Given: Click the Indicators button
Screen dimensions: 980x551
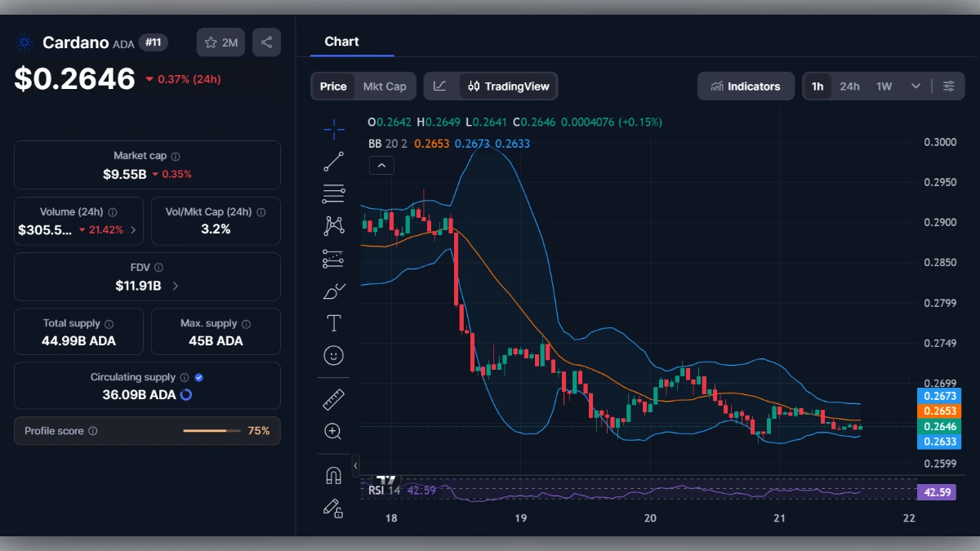Looking at the screenshot, I should coord(746,85).
